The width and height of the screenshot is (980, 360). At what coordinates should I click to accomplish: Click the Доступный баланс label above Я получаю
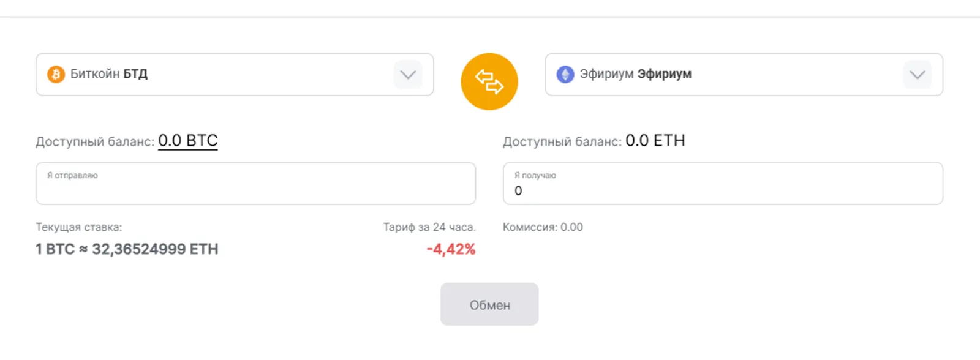coord(562,141)
